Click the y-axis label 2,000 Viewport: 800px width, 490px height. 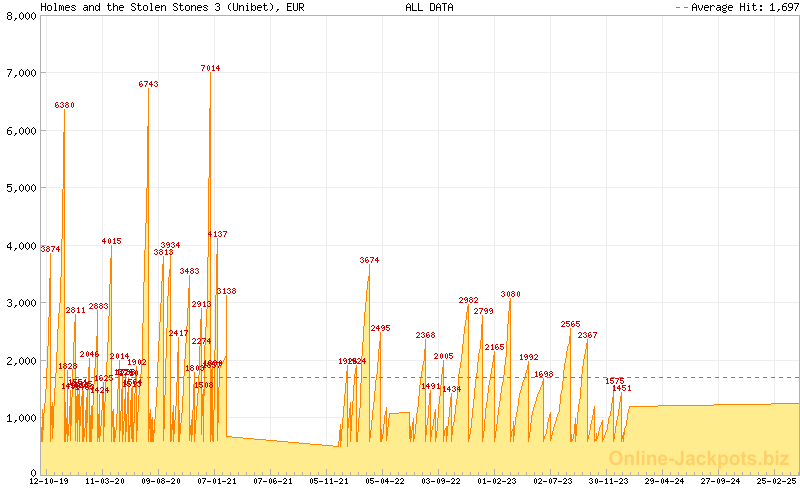(x=21, y=361)
